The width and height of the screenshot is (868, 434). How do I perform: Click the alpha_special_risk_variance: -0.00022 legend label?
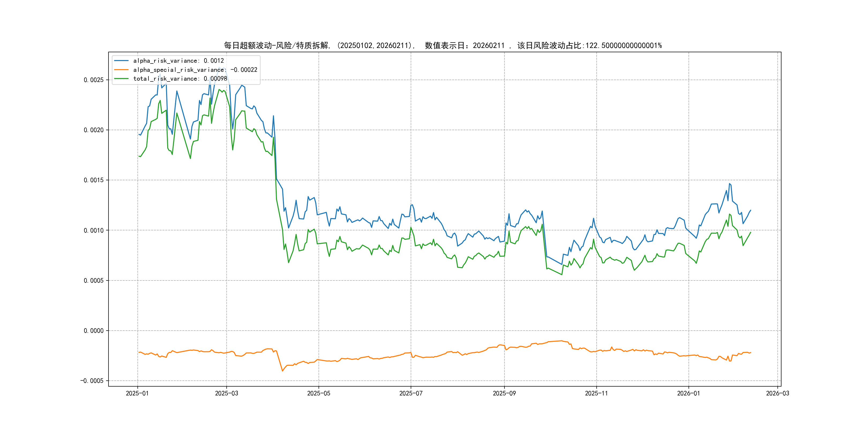[x=195, y=70]
